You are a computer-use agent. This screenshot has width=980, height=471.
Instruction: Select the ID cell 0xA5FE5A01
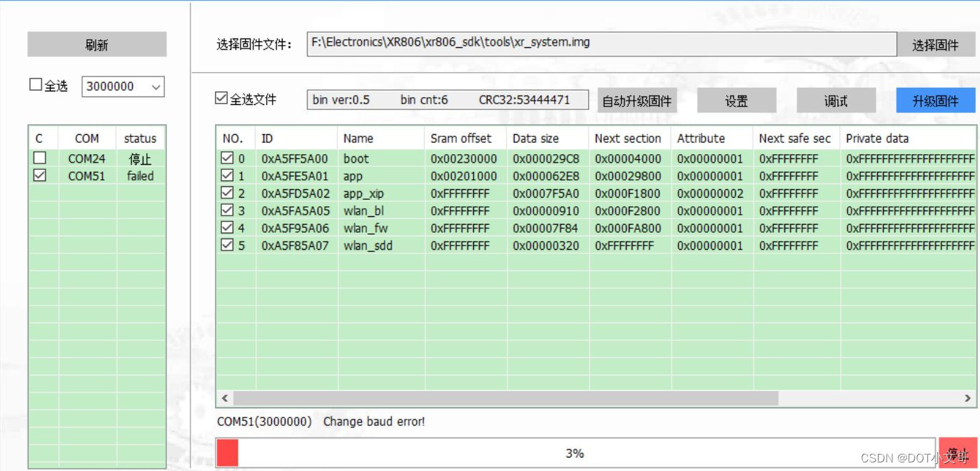click(295, 176)
